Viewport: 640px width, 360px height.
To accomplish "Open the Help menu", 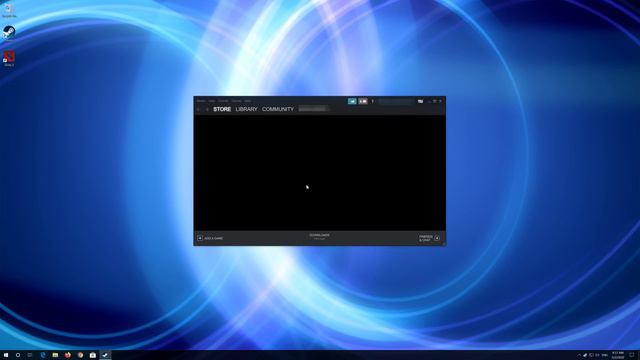I will [x=248, y=101].
